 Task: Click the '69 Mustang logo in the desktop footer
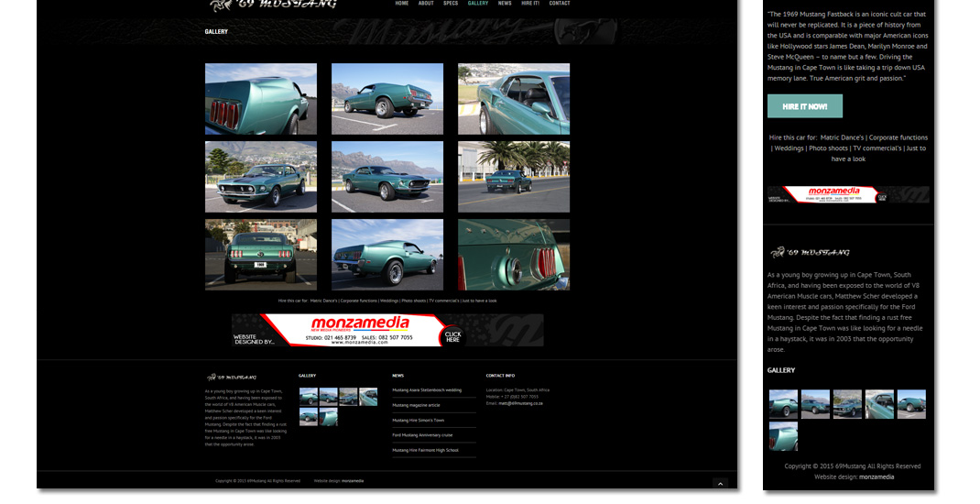(x=231, y=377)
